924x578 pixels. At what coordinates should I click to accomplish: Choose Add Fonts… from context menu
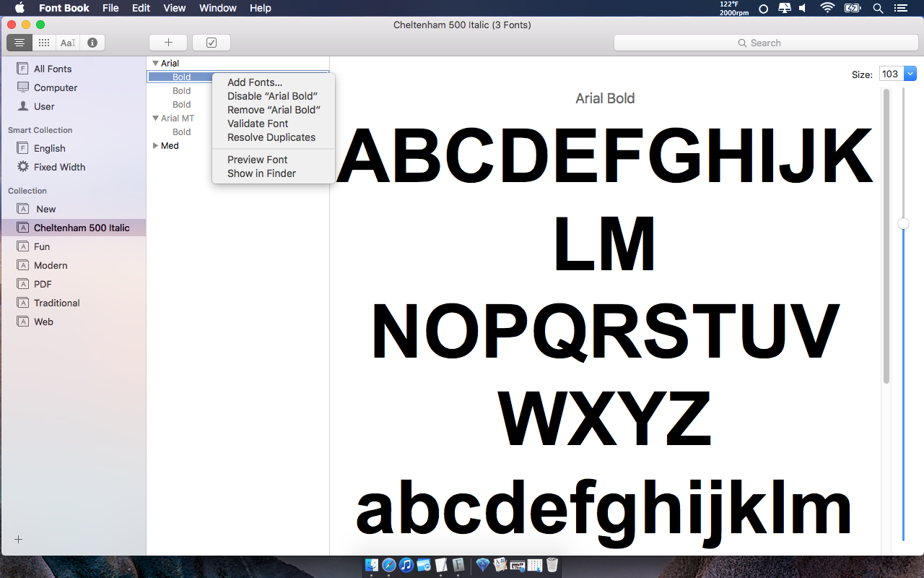[x=274, y=82]
